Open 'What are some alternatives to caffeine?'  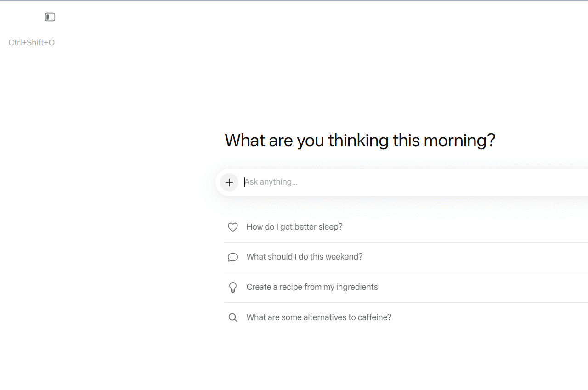[x=319, y=317]
